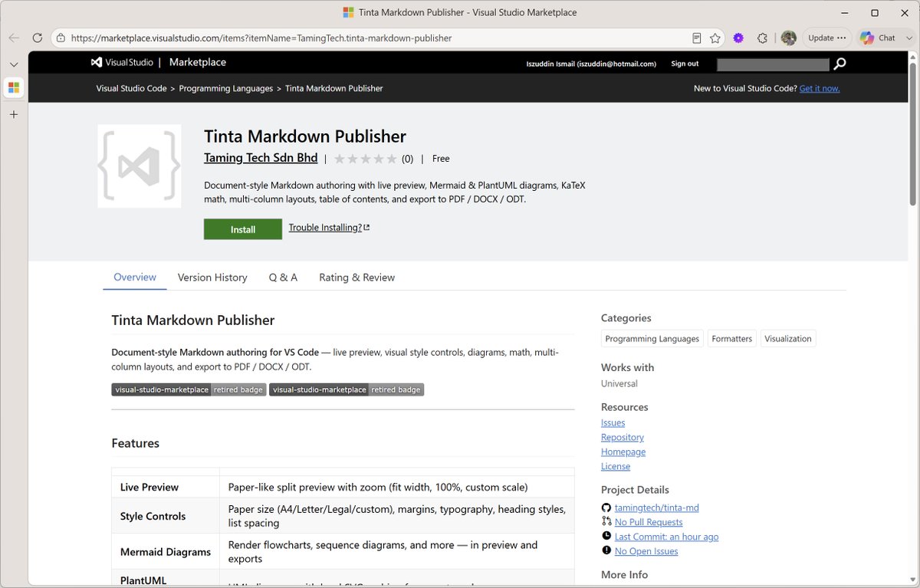Image resolution: width=920 pixels, height=588 pixels.
Task: Open the Extensions puzzle piece icon
Action: coord(762,38)
